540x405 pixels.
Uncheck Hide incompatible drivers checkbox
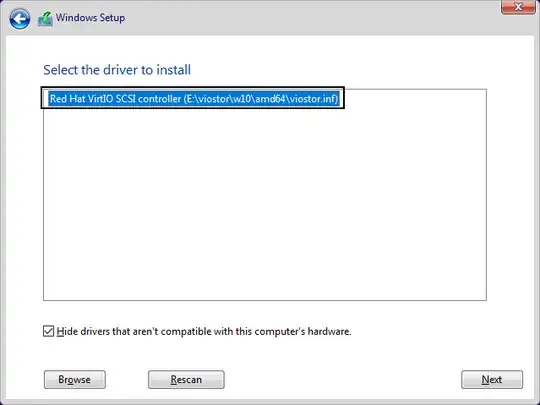49,331
